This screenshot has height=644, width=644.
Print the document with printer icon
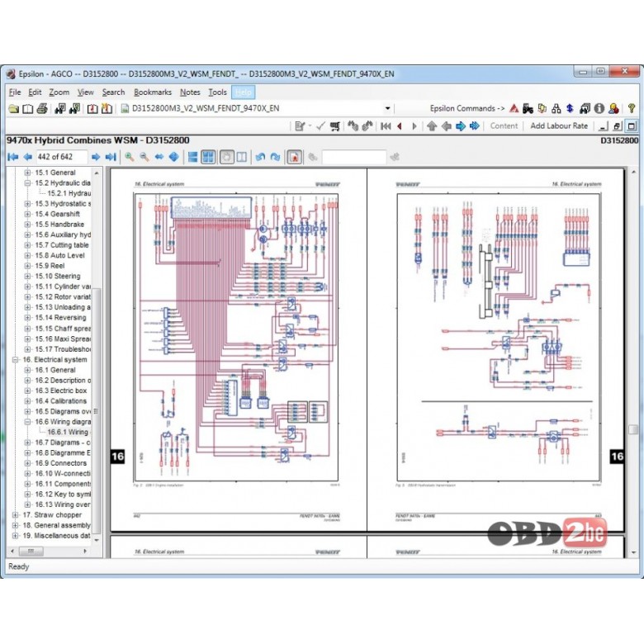click(42, 109)
